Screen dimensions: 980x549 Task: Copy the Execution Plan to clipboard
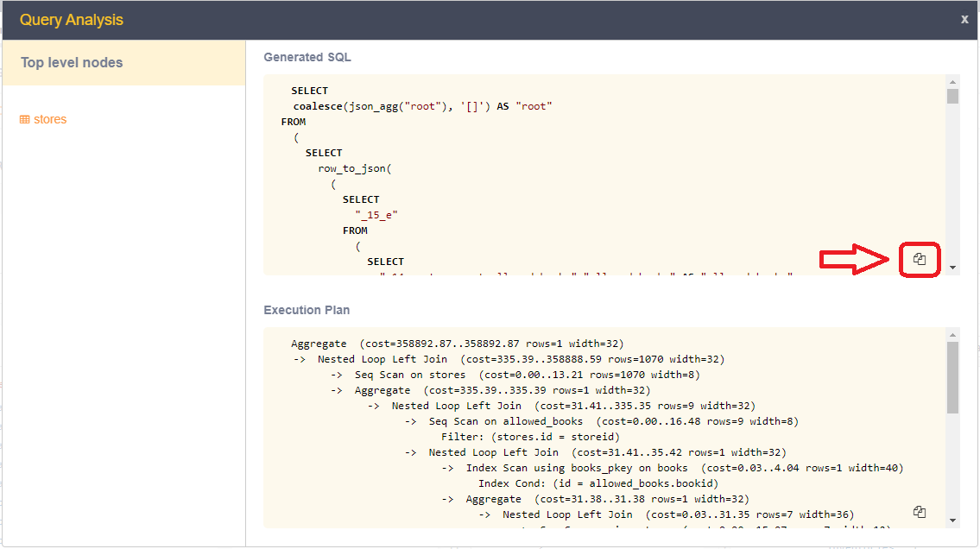click(x=920, y=512)
